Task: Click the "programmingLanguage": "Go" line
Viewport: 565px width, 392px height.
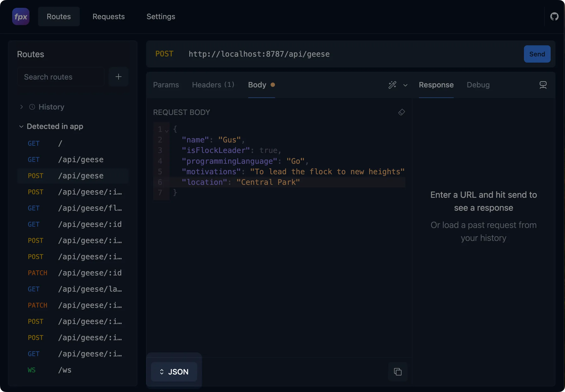Action: 245,161
